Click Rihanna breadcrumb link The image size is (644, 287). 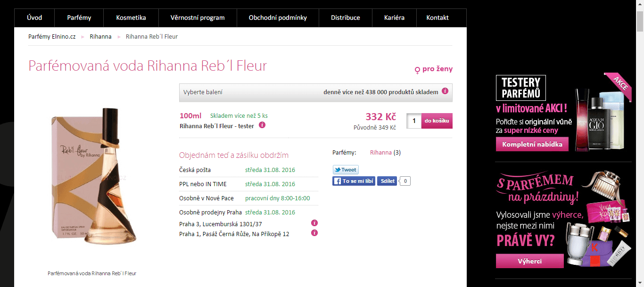coord(101,36)
